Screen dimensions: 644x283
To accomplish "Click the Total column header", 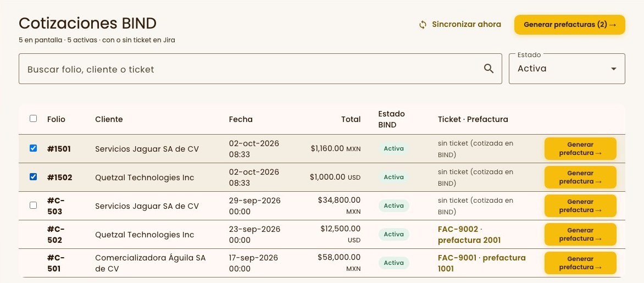I will click(351, 119).
